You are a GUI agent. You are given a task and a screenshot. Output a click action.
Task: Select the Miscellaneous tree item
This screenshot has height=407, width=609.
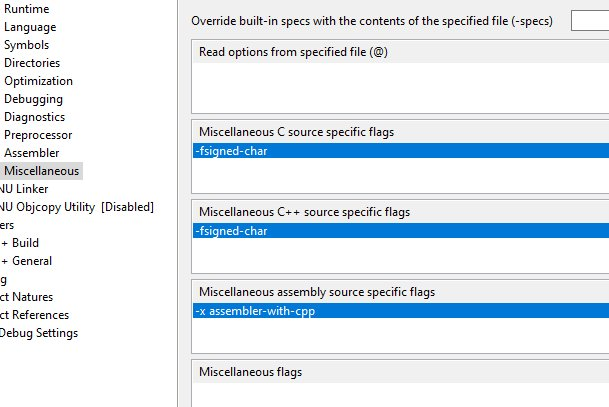coord(41,171)
